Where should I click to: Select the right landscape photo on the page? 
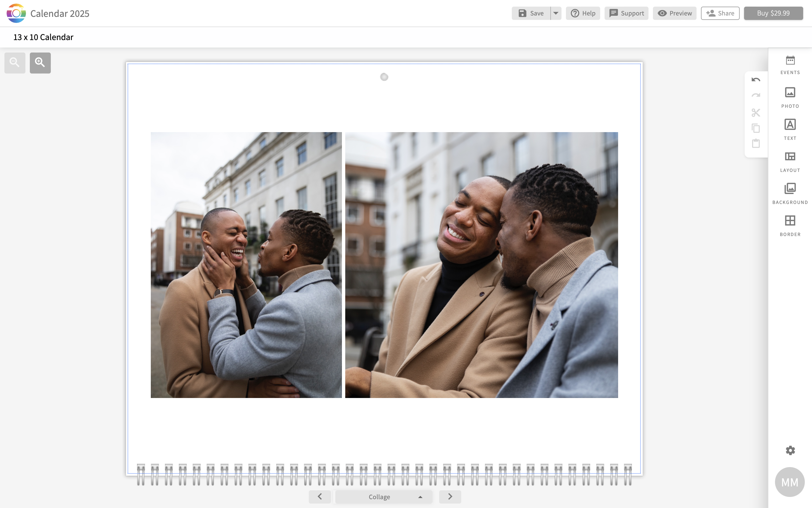click(x=481, y=265)
